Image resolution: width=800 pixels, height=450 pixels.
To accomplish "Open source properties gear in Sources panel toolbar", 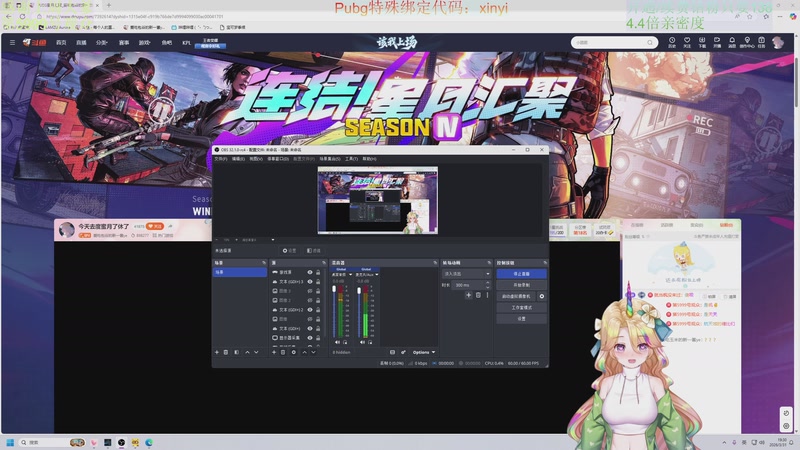I will [293, 352].
